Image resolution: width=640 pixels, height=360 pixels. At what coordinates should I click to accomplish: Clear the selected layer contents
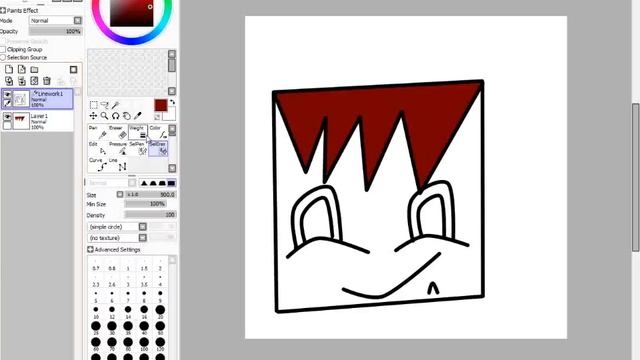click(34, 81)
